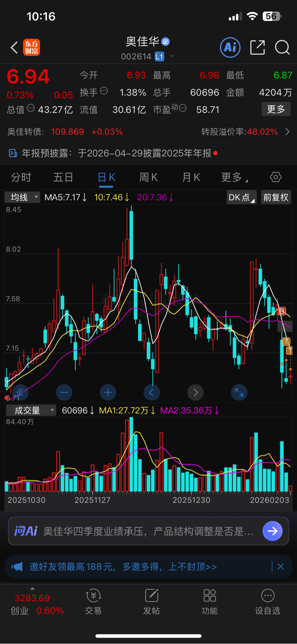The height and width of the screenshot is (644, 297).
Task: Send AI question with arrow button
Action: [273, 531]
